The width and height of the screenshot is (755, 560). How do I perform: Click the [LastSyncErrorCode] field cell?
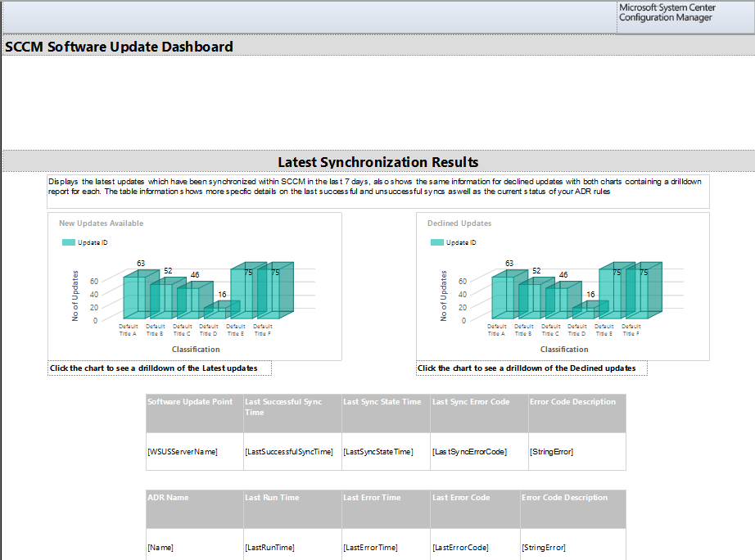tap(480, 452)
